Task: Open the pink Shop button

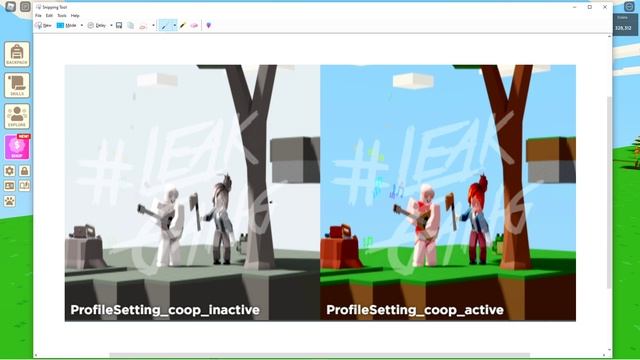Action: point(17,147)
